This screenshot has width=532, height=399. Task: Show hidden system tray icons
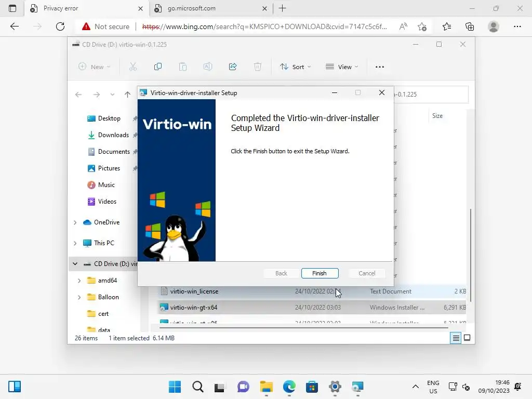tap(415, 387)
